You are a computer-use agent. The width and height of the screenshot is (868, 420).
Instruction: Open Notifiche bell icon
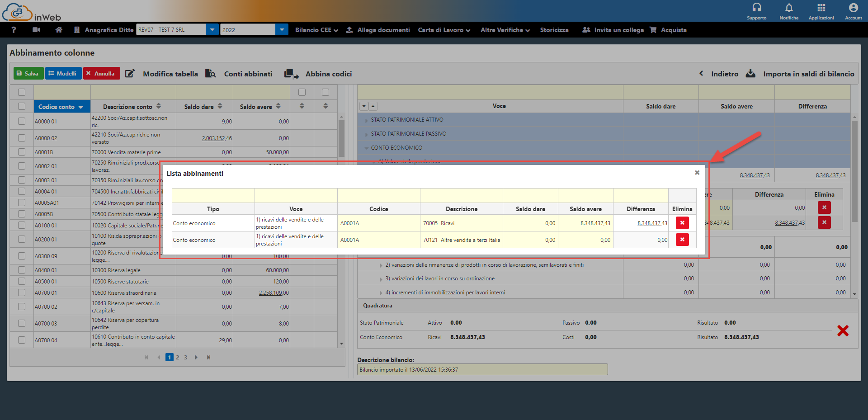pyautogui.click(x=789, y=7)
